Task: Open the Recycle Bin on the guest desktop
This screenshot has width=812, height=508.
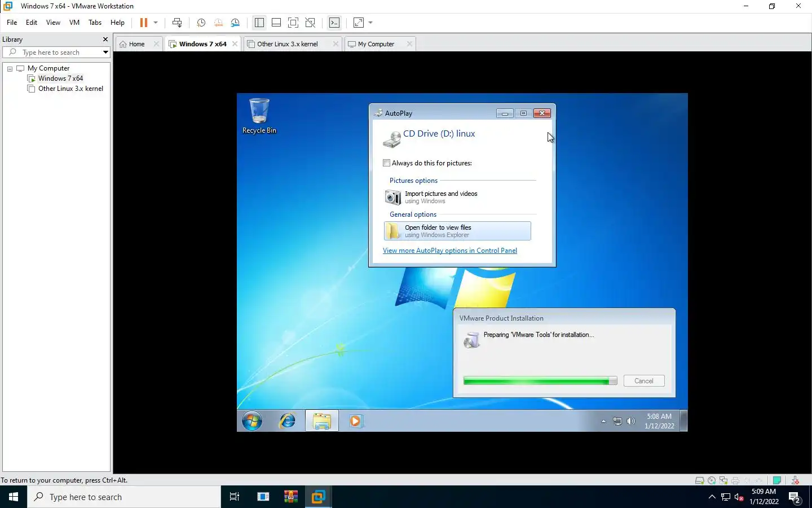Action: point(259,116)
